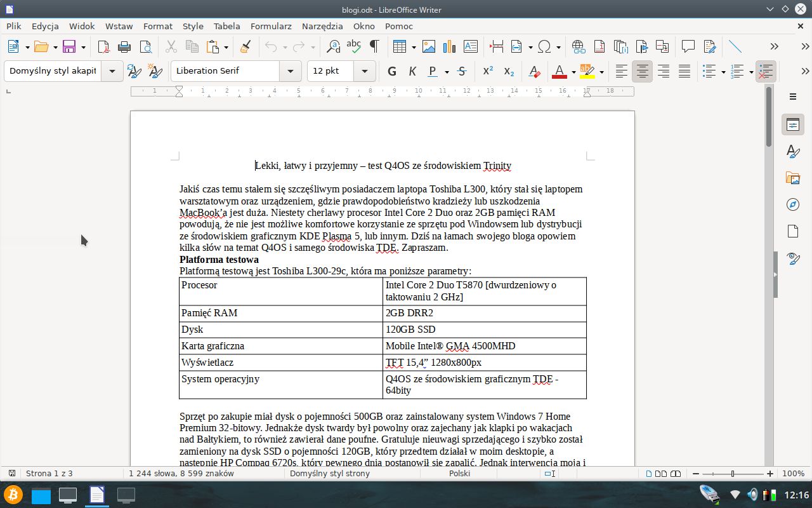Viewport: 812px width, 508px height.
Task: Open the Insert Table dropdown arrow
Action: (x=414, y=46)
